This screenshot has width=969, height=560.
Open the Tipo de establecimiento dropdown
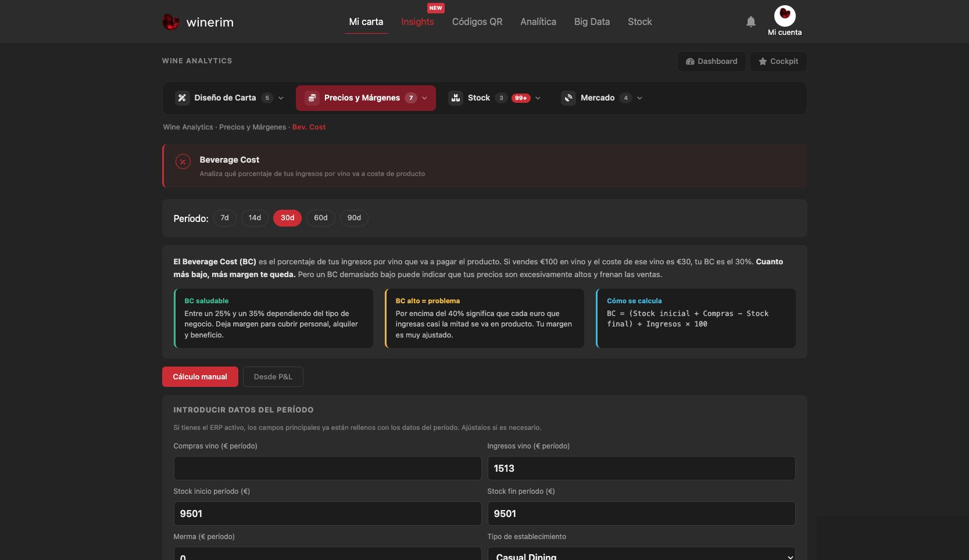pyautogui.click(x=641, y=554)
